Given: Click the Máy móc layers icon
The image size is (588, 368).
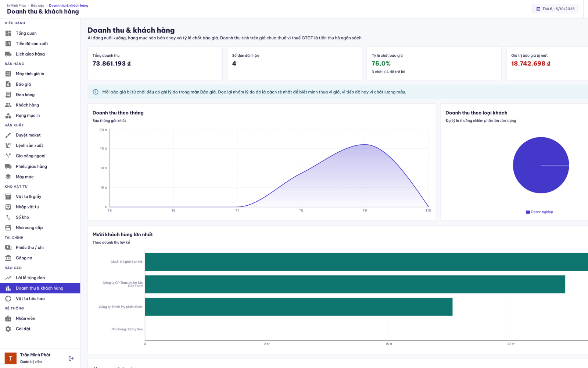Looking at the screenshot, I should (x=8, y=177).
